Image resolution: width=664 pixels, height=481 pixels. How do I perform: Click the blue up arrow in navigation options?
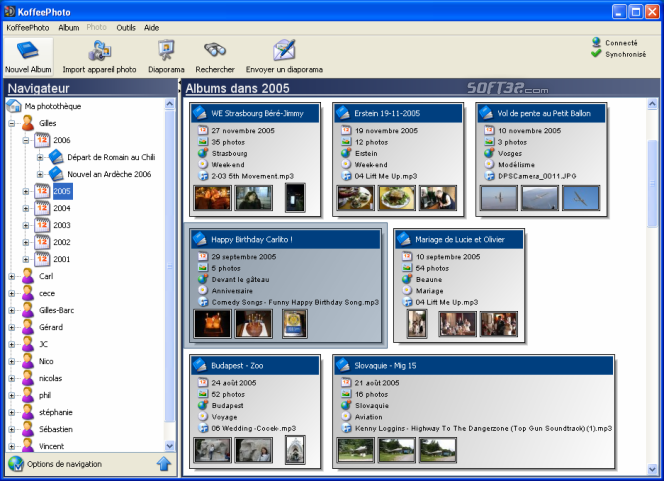164,463
